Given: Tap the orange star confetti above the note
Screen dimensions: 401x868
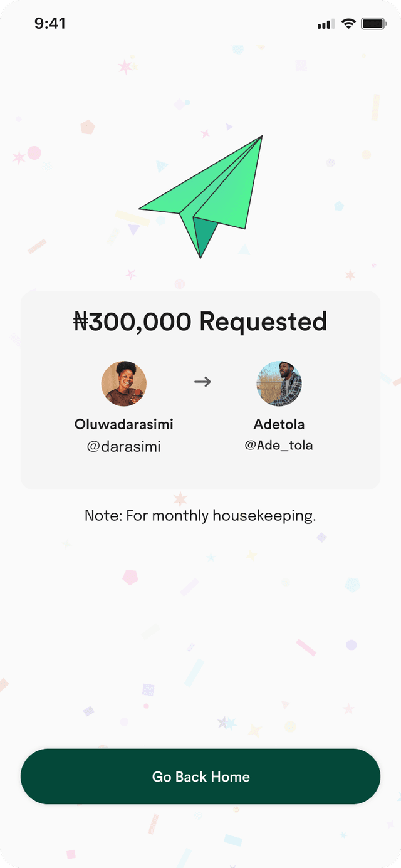Looking at the screenshot, I should pyautogui.click(x=180, y=499).
